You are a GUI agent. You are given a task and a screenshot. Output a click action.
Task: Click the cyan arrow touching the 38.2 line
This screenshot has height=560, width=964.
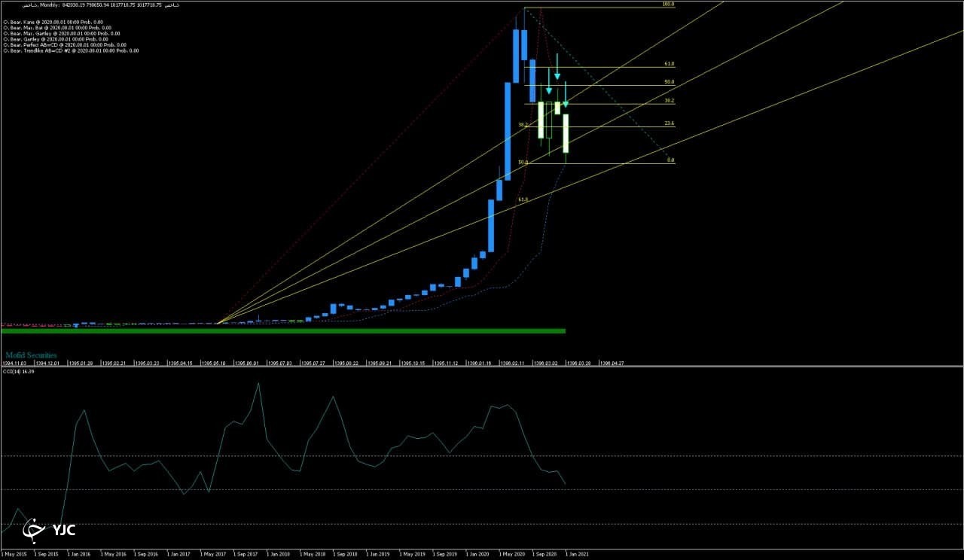(x=566, y=94)
